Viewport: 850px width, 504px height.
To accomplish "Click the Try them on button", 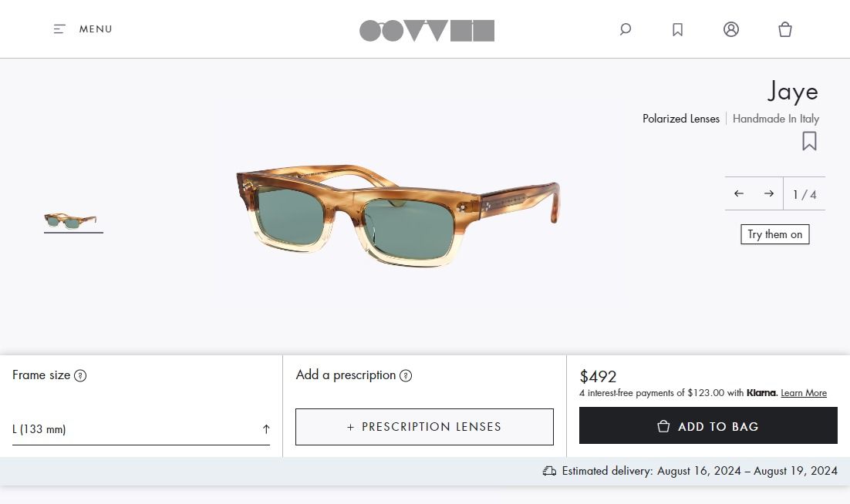I will pyautogui.click(x=774, y=234).
